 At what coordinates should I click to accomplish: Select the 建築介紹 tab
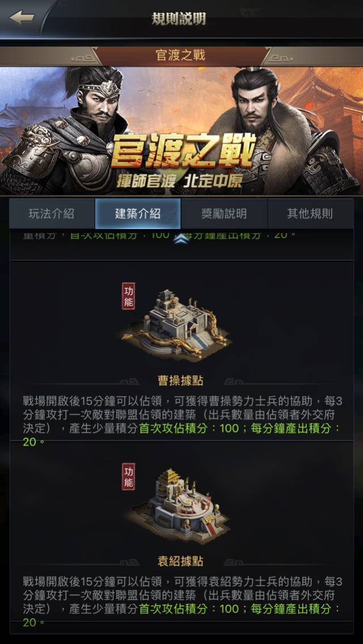138,214
